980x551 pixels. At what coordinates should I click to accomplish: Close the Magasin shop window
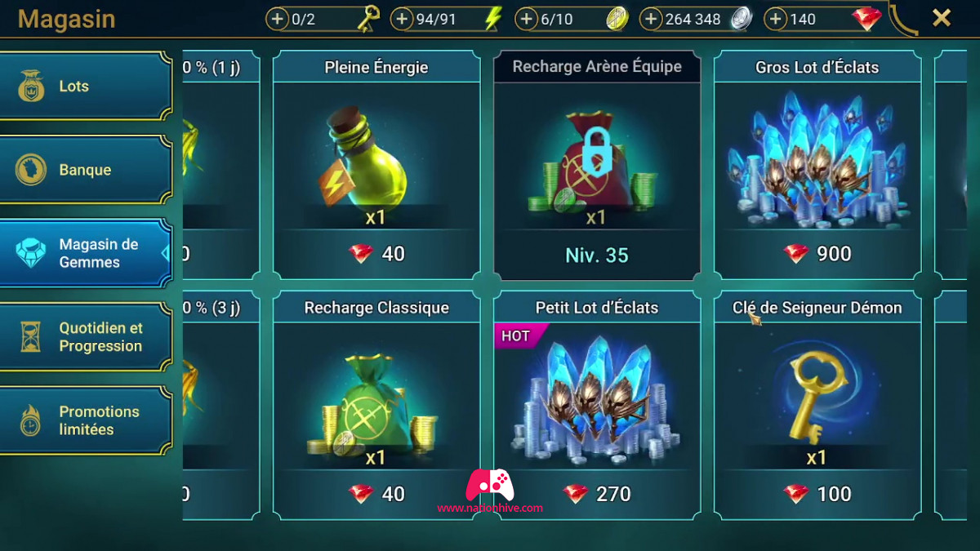point(942,18)
